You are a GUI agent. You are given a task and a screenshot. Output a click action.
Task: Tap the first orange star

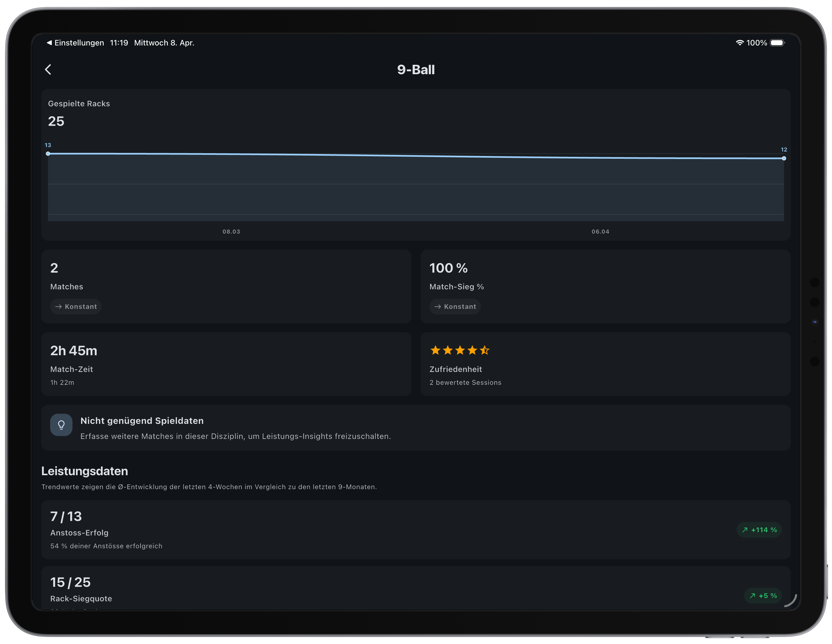point(435,350)
